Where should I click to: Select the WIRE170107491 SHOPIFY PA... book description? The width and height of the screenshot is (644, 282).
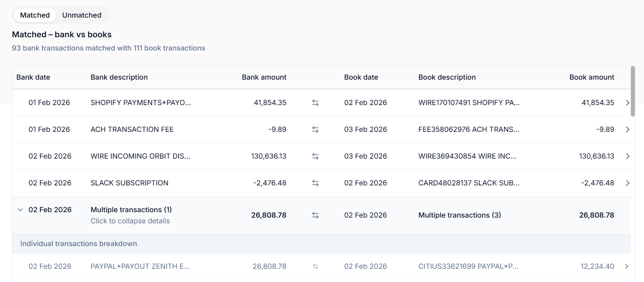click(469, 103)
